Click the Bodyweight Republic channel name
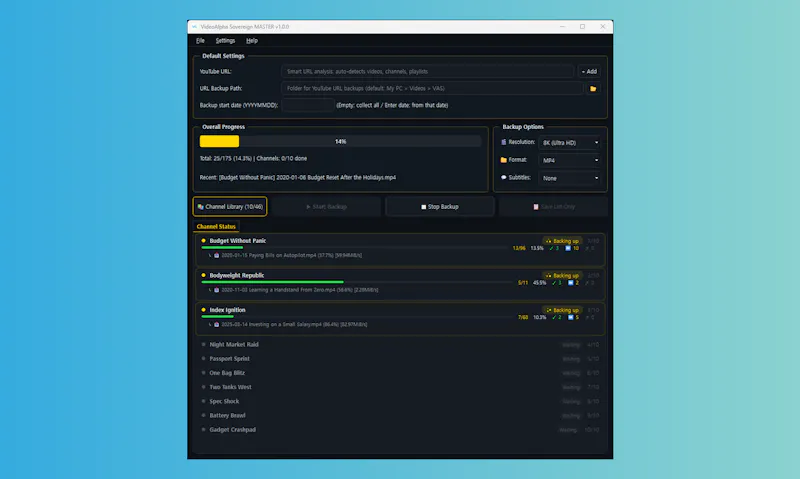The height and width of the screenshot is (479, 800). pyautogui.click(x=237, y=275)
